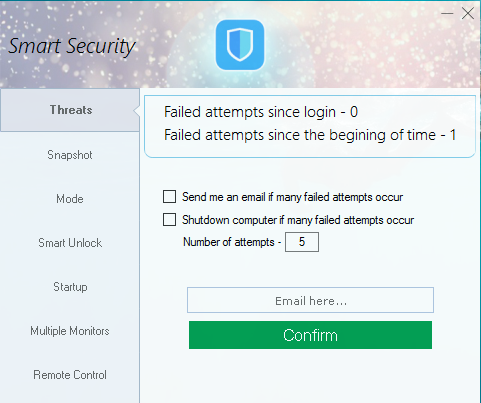Go to Smart Unlock settings
The image size is (481, 403).
[x=70, y=243]
